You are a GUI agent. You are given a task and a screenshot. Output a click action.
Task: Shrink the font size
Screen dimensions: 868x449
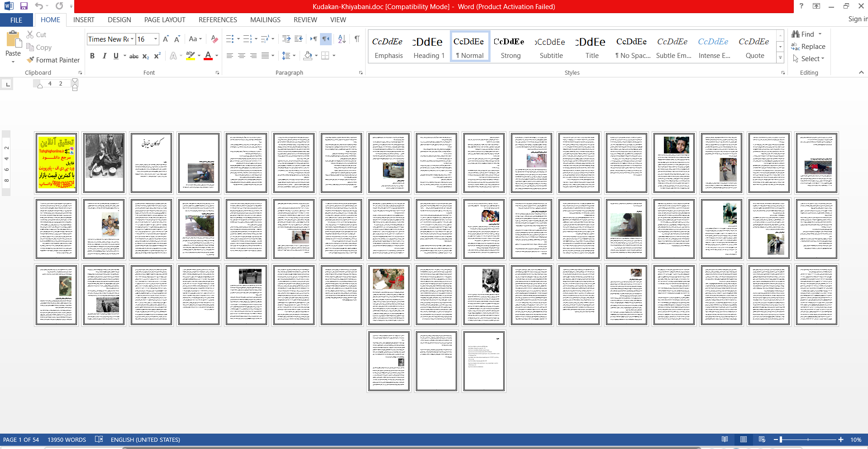177,39
